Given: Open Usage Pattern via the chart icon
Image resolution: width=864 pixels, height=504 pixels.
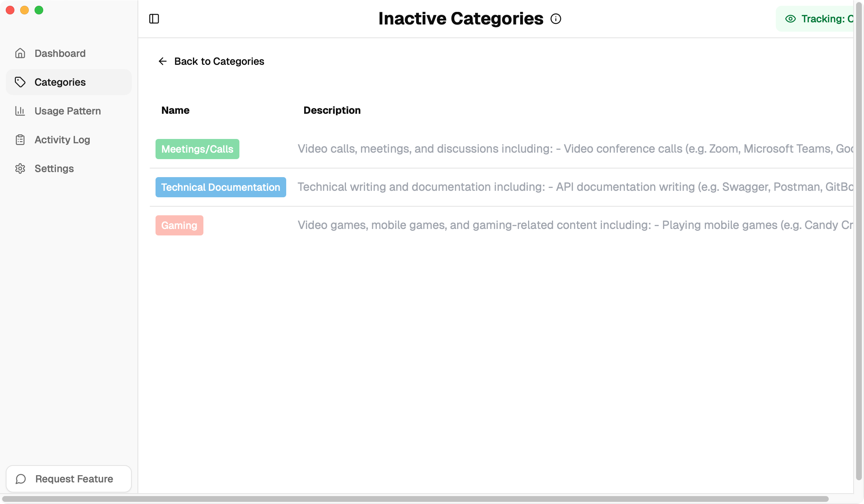Looking at the screenshot, I should [x=20, y=111].
